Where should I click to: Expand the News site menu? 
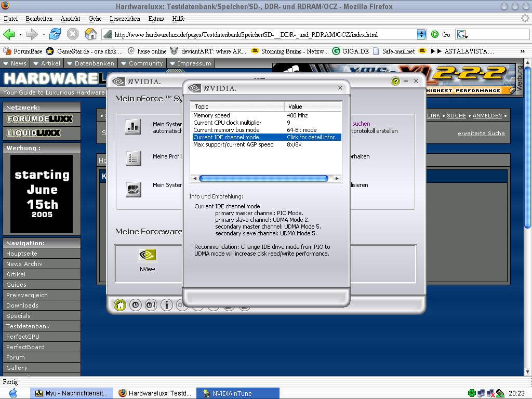tap(15, 63)
